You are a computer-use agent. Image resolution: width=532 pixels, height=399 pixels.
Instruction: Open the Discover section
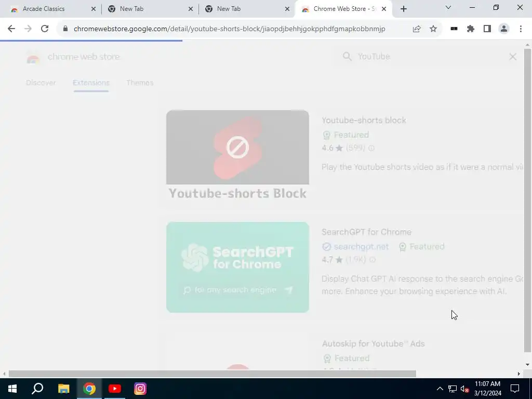tap(41, 83)
